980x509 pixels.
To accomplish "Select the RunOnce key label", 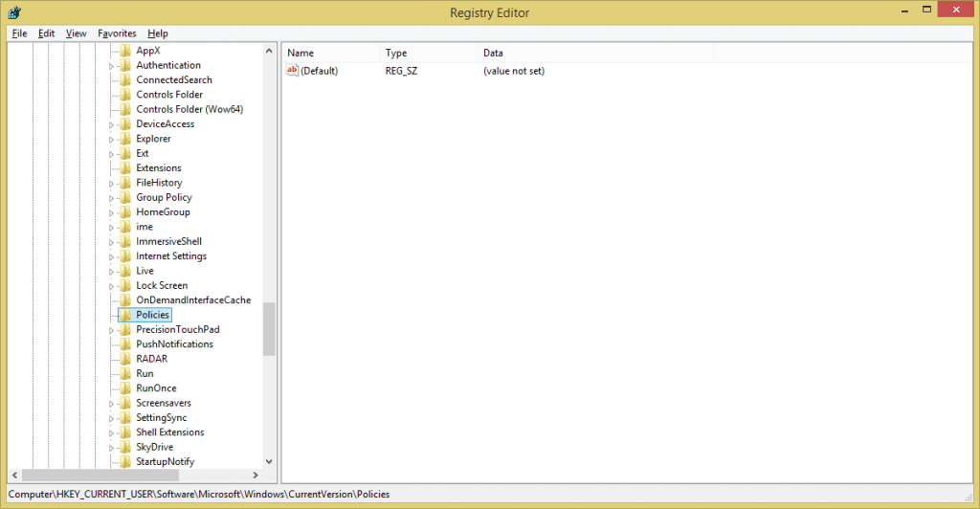I will pyautogui.click(x=156, y=388).
